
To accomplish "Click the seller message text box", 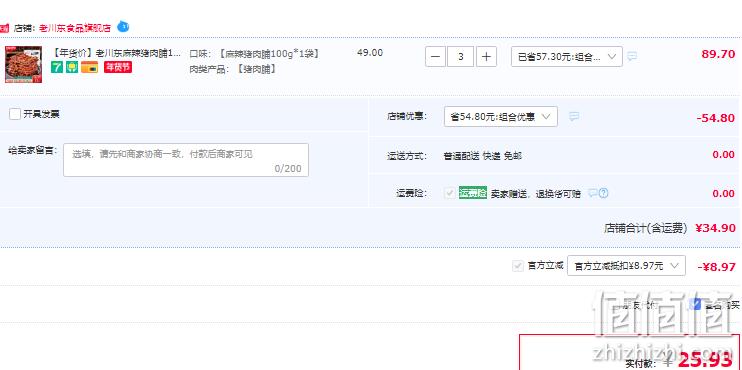I will [186, 160].
